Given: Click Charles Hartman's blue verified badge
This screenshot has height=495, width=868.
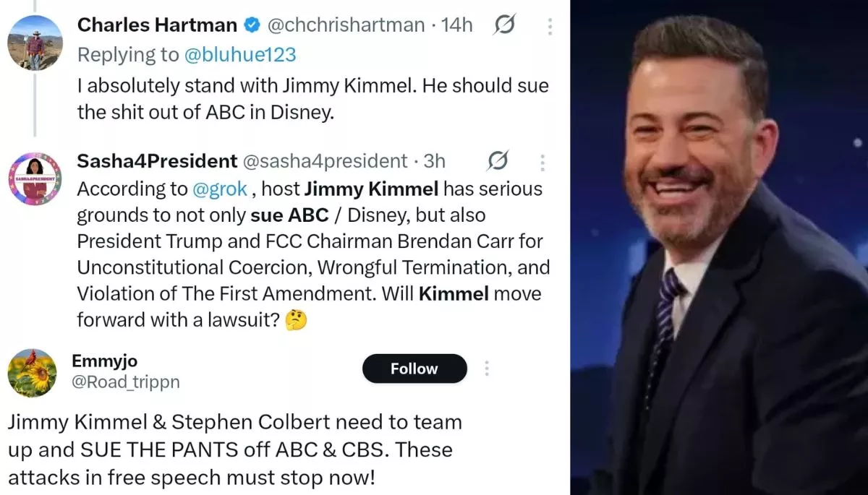Looking at the screenshot, I should pyautogui.click(x=251, y=25).
